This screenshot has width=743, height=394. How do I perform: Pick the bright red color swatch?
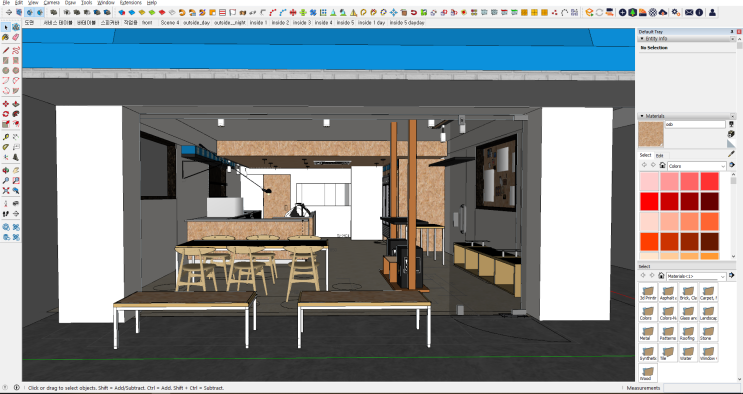pyautogui.click(x=650, y=202)
